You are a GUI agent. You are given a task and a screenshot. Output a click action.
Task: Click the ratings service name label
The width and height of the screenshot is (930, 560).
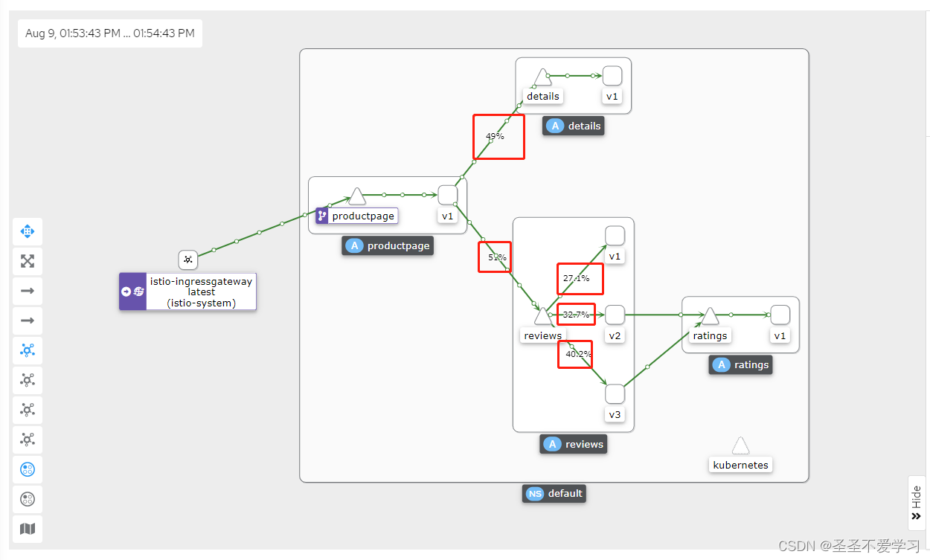pyautogui.click(x=710, y=335)
